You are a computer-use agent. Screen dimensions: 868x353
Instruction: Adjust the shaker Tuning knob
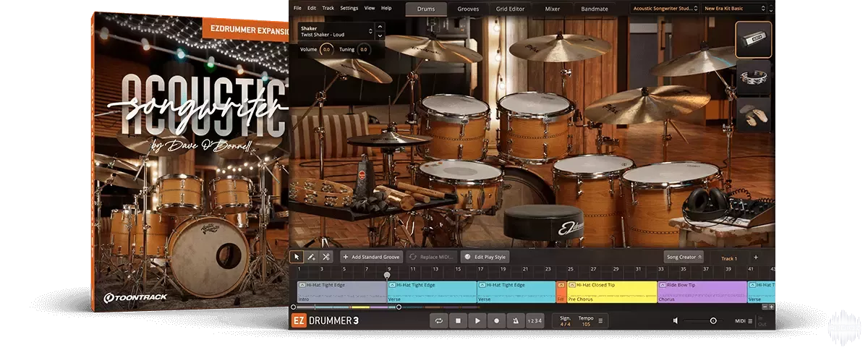click(363, 49)
